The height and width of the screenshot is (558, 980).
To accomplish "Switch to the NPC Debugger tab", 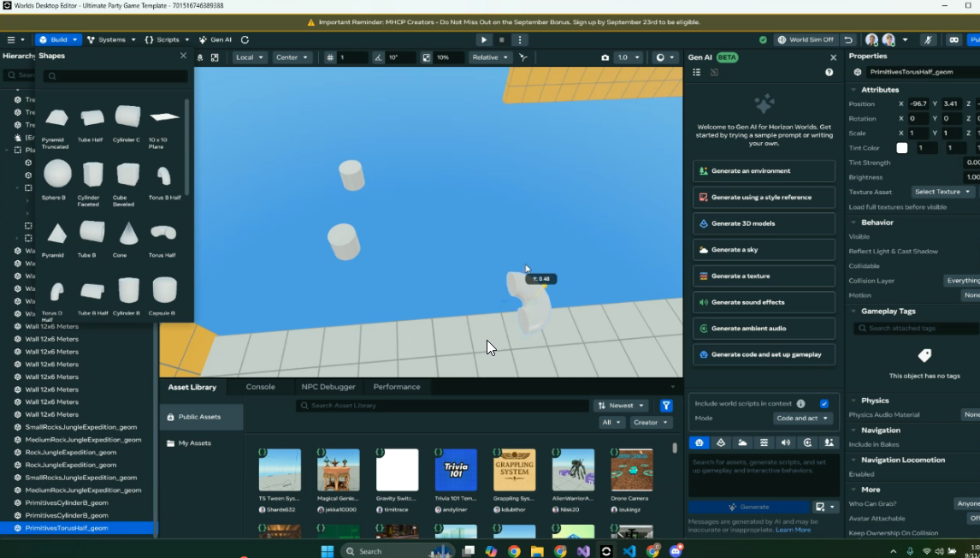I will (328, 387).
